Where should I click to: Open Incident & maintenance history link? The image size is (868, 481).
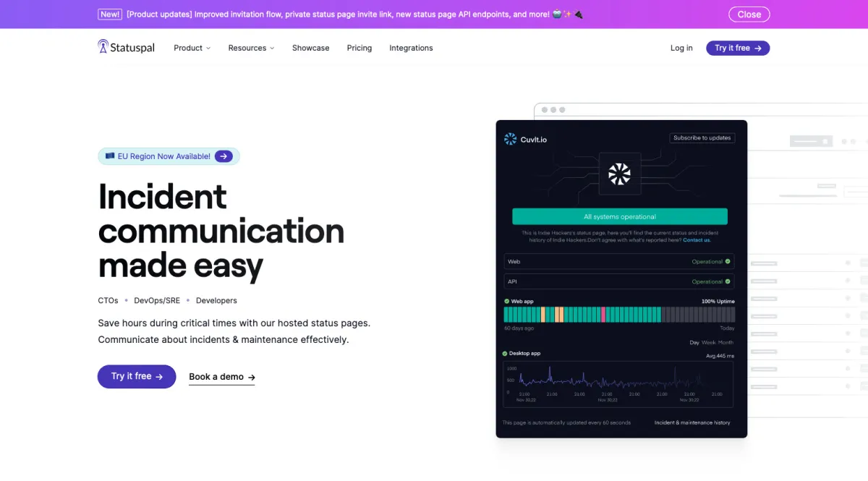point(692,422)
